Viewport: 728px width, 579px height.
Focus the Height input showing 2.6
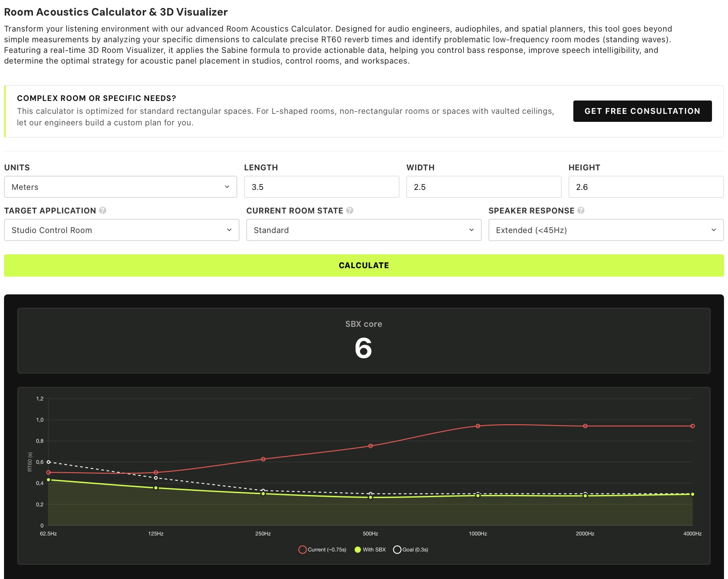pyautogui.click(x=646, y=187)
